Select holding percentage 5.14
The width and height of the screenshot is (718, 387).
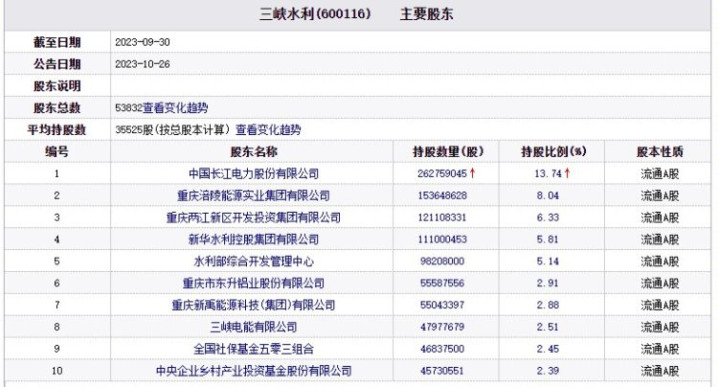pyautogui.click(x=548, y=262)
